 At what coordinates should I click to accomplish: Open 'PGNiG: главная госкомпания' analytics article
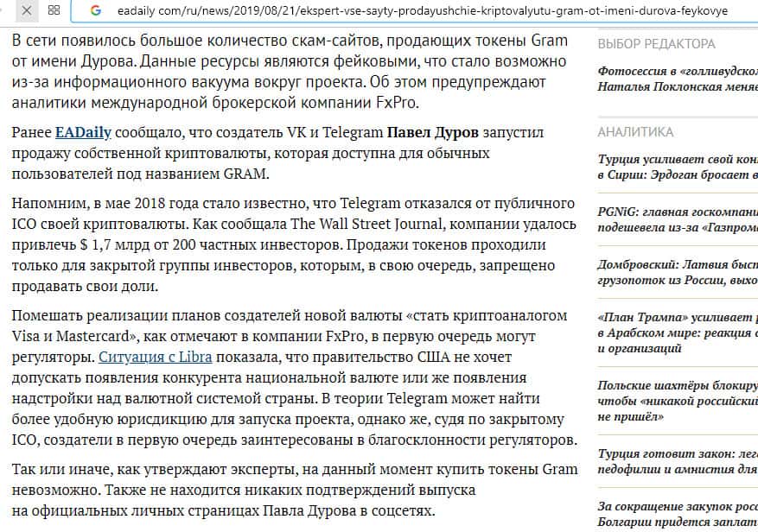point(678,219)
